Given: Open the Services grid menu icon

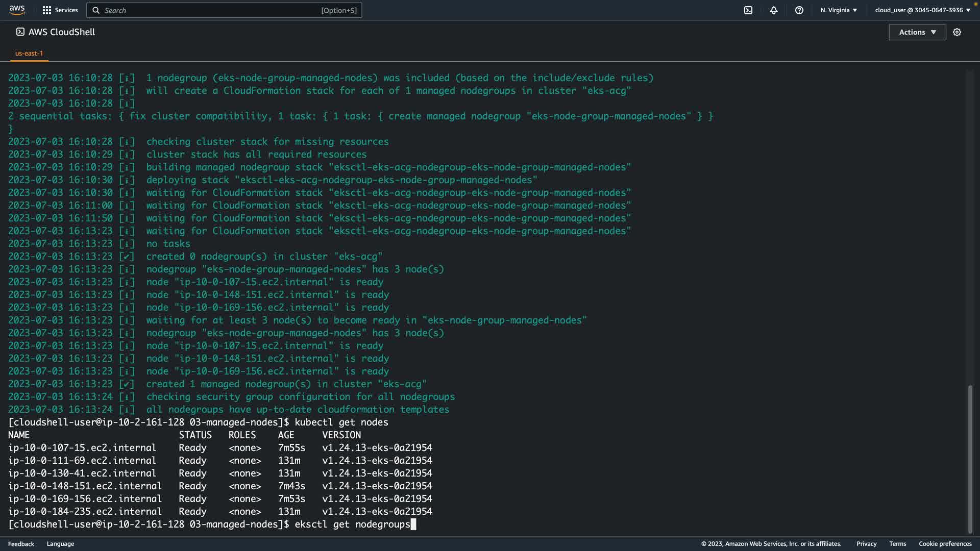Looking at the screenshot, I should tap(47, 10).
